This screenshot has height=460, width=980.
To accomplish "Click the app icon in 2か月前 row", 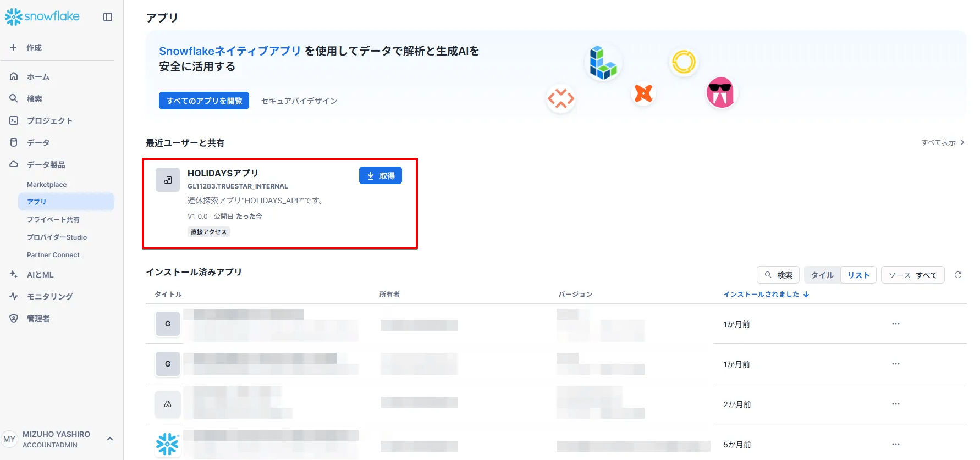I will click(x=168, y=404).
